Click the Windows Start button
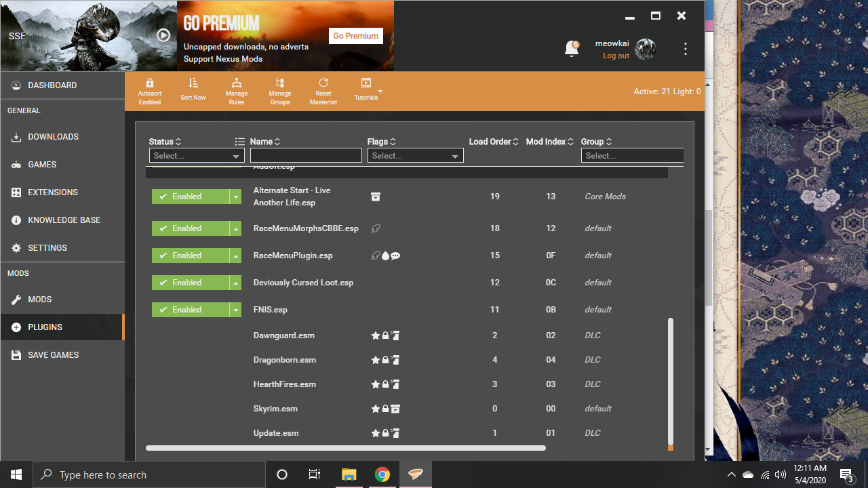The height and width of the screenshot is (488, 868). (x=16, y=474)
